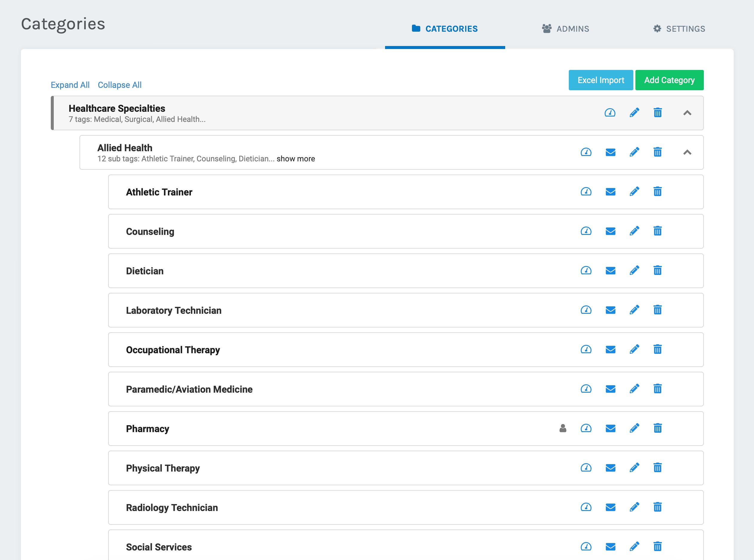The width and height of the screenshot is (754, 560).
Task: Click the Excel Import button
Action: point(600,80)
